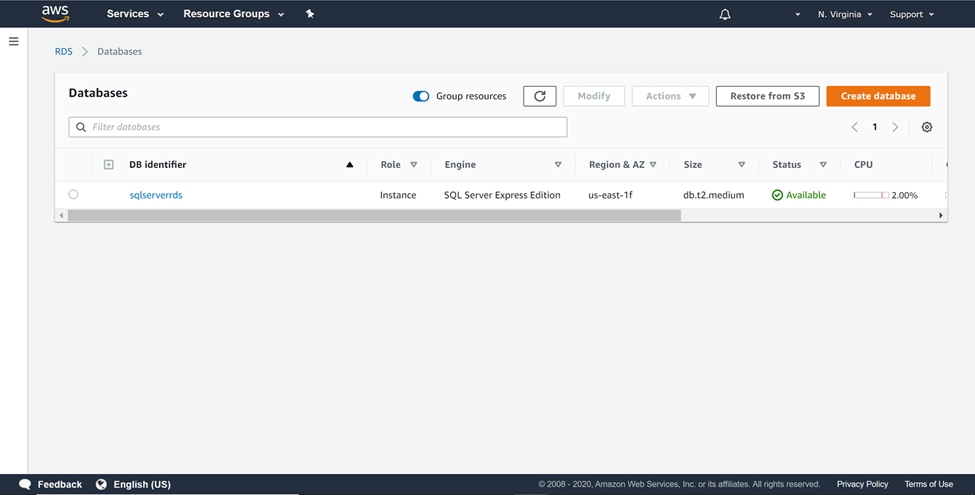Select the sqlserverrds radio button
Image resolution: width=975 pixels, height=495 pixels.
tap(73, 194)
